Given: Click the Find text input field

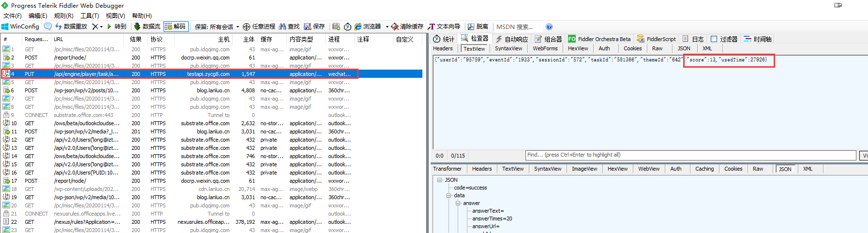Looking at the screenshot, I should 690,155.
